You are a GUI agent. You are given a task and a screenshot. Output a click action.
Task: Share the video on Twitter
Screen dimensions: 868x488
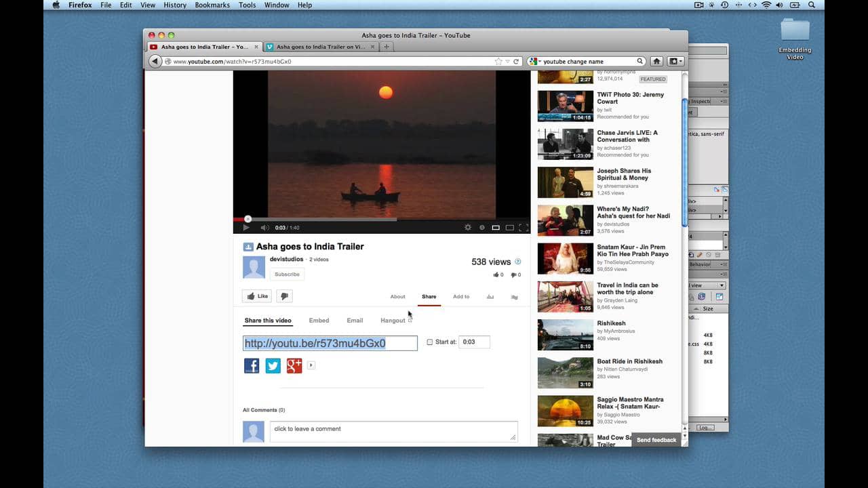[x=273, y=366]
